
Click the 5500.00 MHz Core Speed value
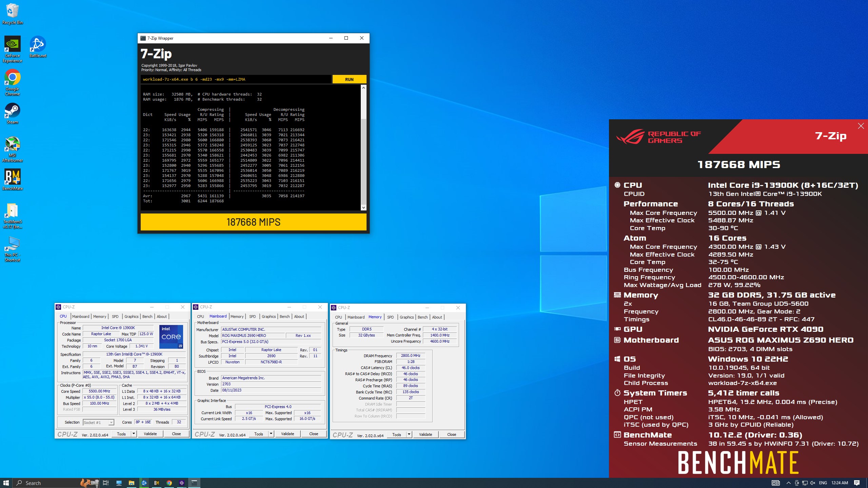99,391
